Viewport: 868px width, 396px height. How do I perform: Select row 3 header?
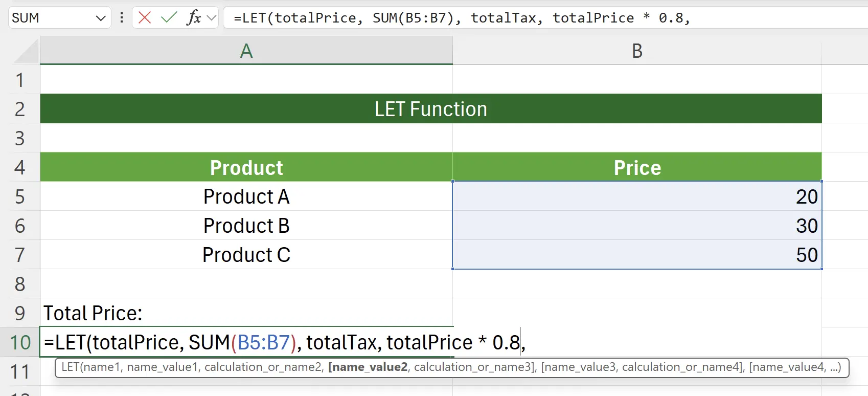[x=20, y=138]
